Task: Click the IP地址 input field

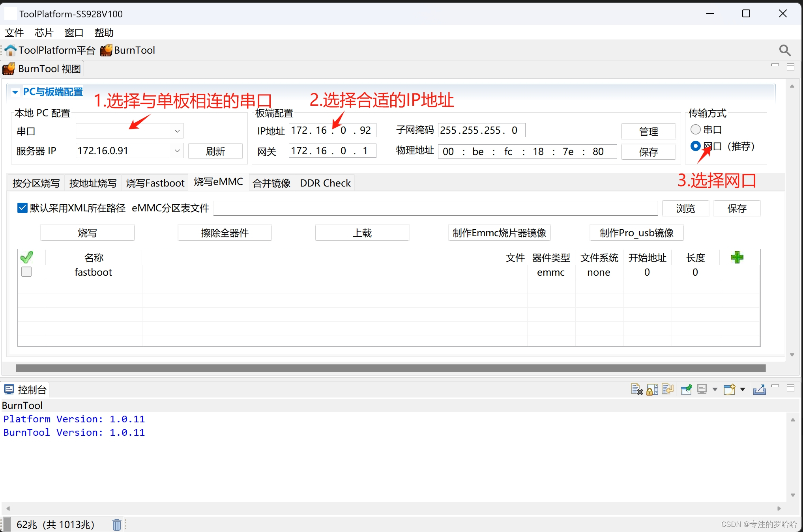Action: pos(332,130)
